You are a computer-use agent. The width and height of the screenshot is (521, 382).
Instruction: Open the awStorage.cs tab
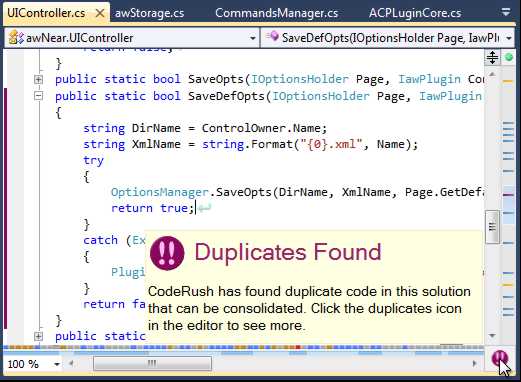click(x=149, y=13)
